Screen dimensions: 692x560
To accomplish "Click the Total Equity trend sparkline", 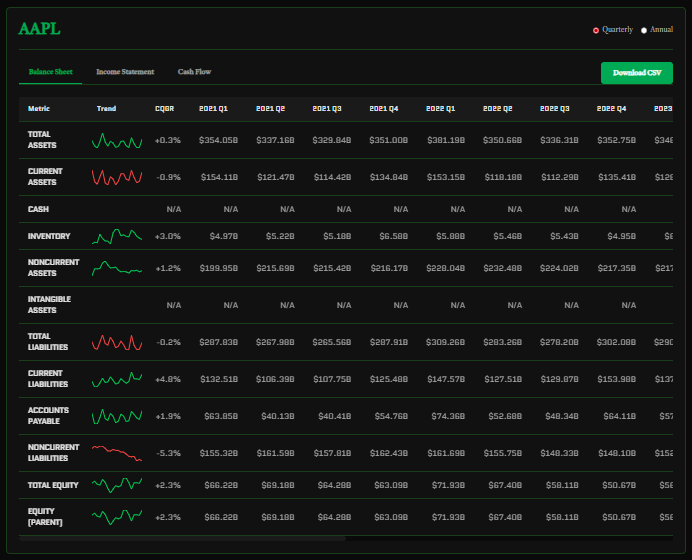I will click(117, 485).
